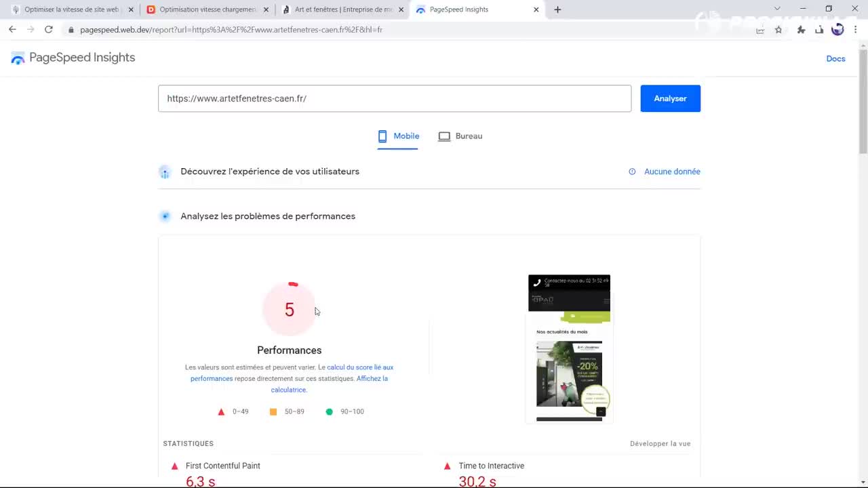
Task: Click the red triangle beside First Contentful Paint
Action: pyautogui.click(x=174, y=466)
